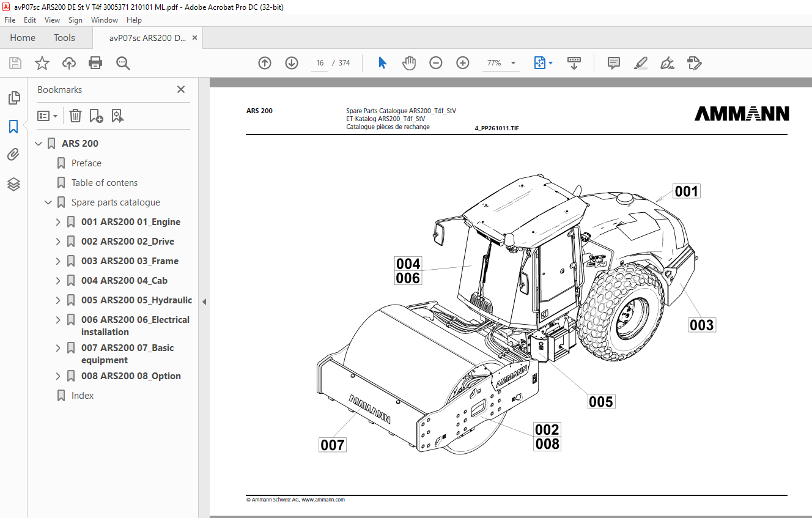
Task: Go to previous page with up arrow
Action: 265,63
